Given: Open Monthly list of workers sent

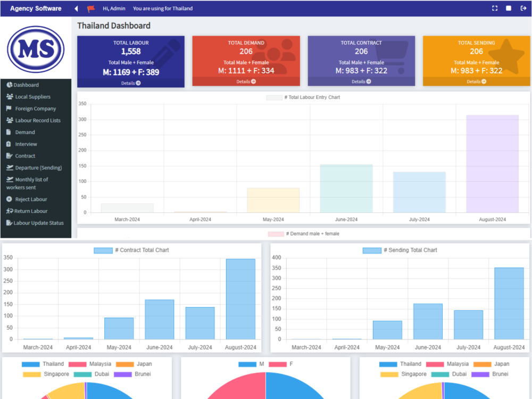Looking at the screenshot, I should pyautogui.click(x=27, y=184).
